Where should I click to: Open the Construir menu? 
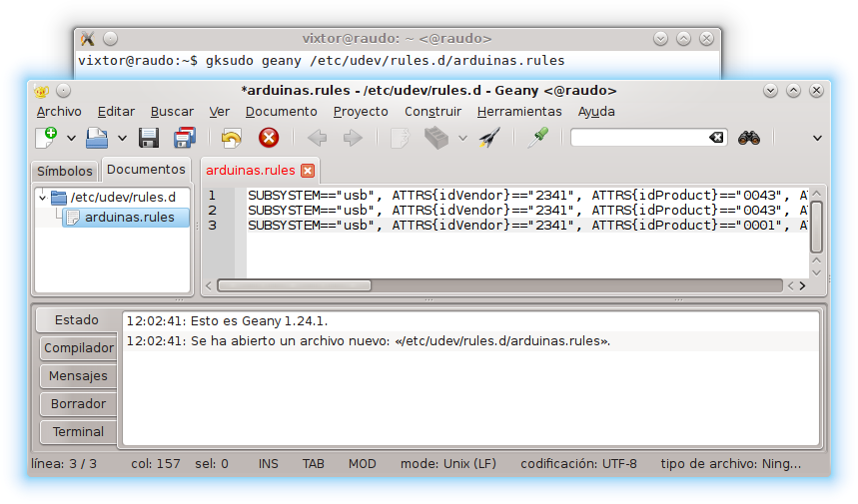[x=432, y=112]
